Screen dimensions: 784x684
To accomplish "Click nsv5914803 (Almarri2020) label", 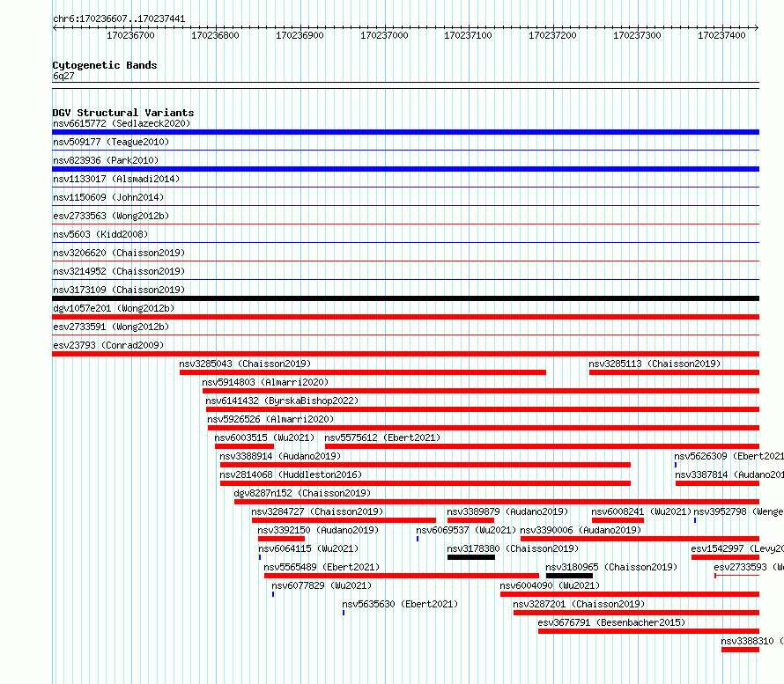I will [265, 382].
